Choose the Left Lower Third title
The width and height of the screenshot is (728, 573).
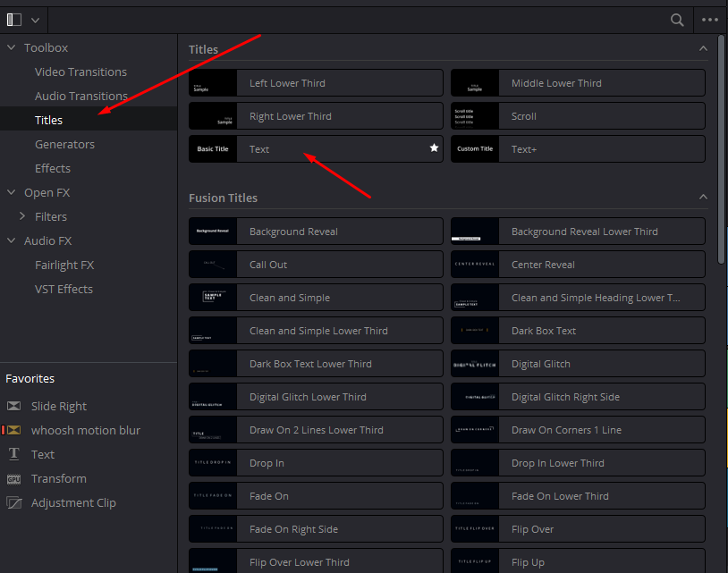pos(316,83)
